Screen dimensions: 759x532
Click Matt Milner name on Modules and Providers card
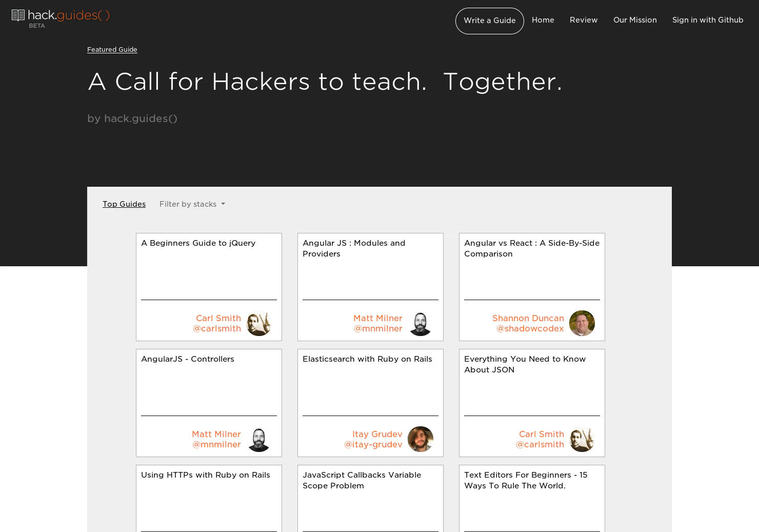coord(378,319)
